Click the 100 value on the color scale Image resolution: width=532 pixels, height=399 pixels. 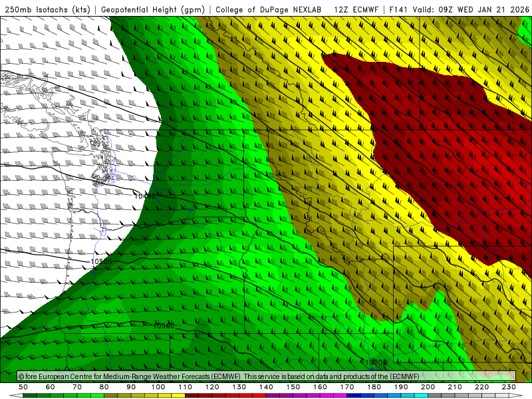click(158, 387)
